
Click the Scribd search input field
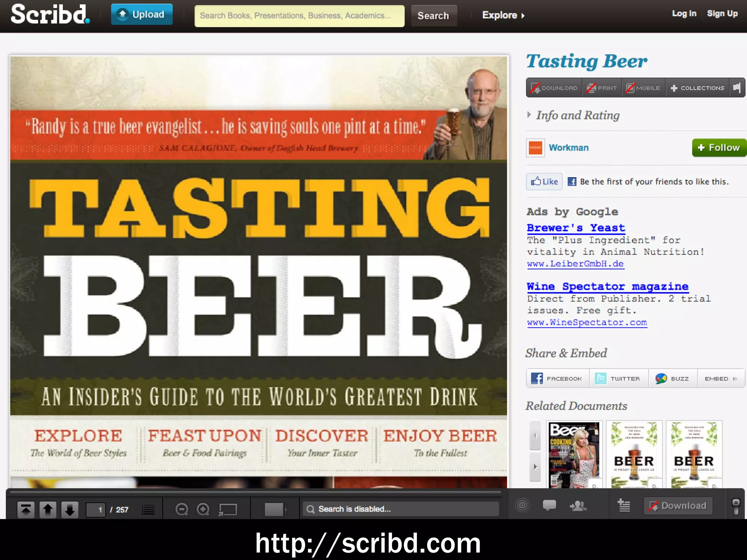pos(299,16)
